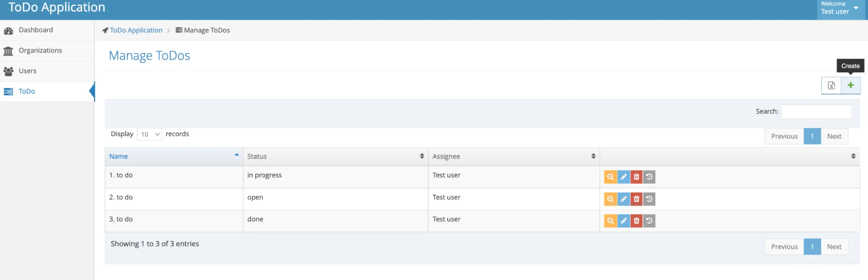This screenshot has height=280, width=868.
Task: Click into the Search input field
Action: coord(816,112)
